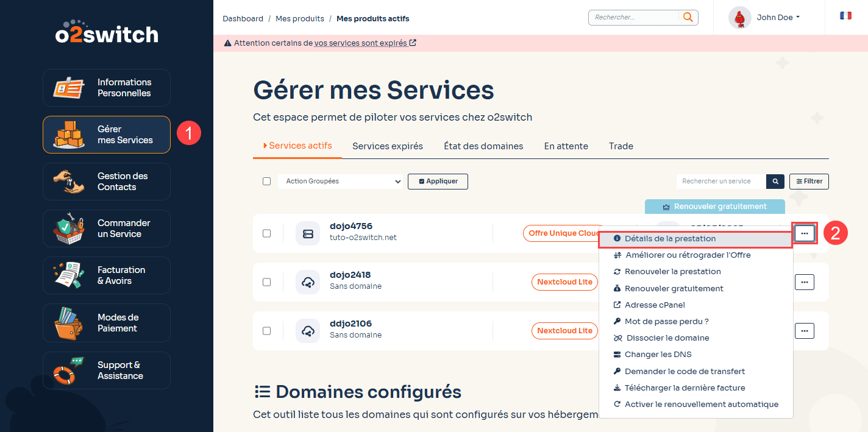Tick the select-all checkbox above the list

(x=266, y=181)
